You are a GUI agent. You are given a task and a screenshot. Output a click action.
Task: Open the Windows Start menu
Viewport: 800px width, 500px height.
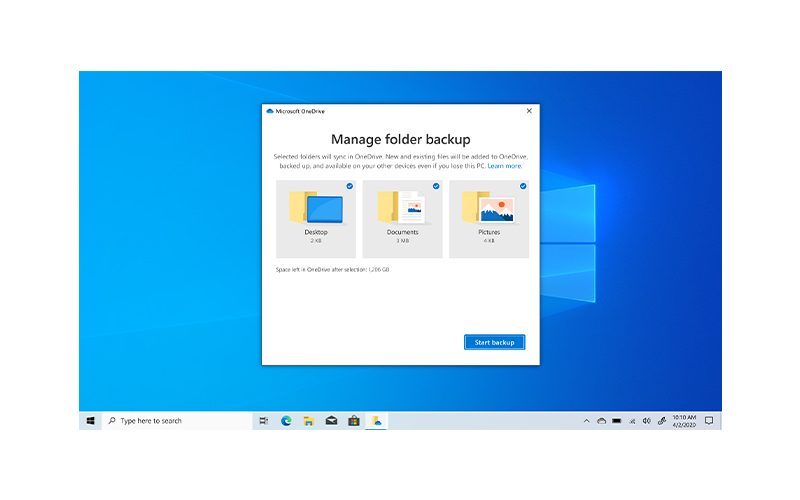90,421
